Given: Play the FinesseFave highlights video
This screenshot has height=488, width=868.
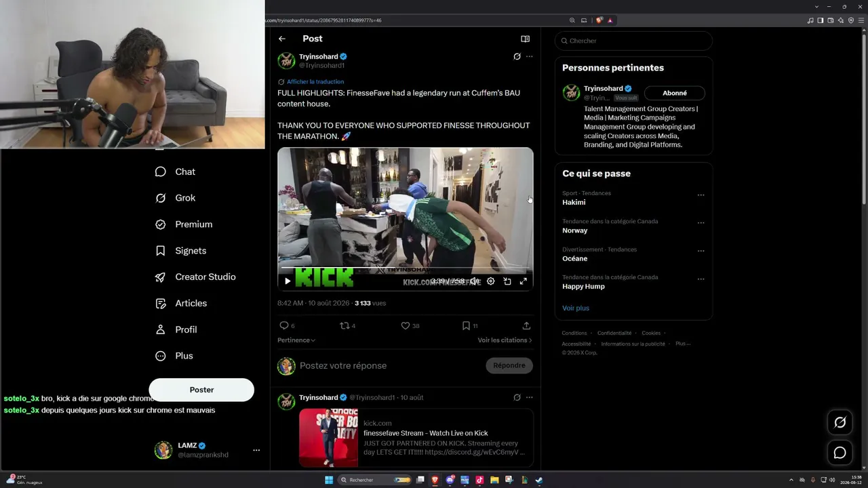Looking at the screenshot, I should 288,281.
